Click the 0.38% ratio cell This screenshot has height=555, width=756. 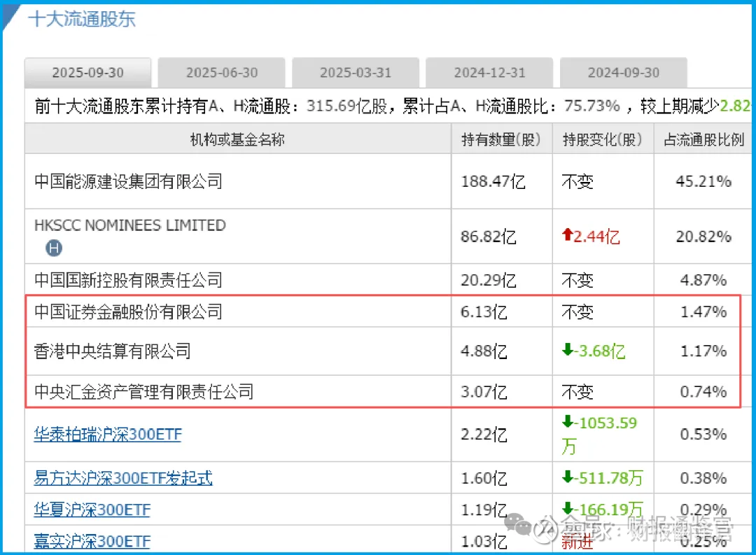[703, 478]
